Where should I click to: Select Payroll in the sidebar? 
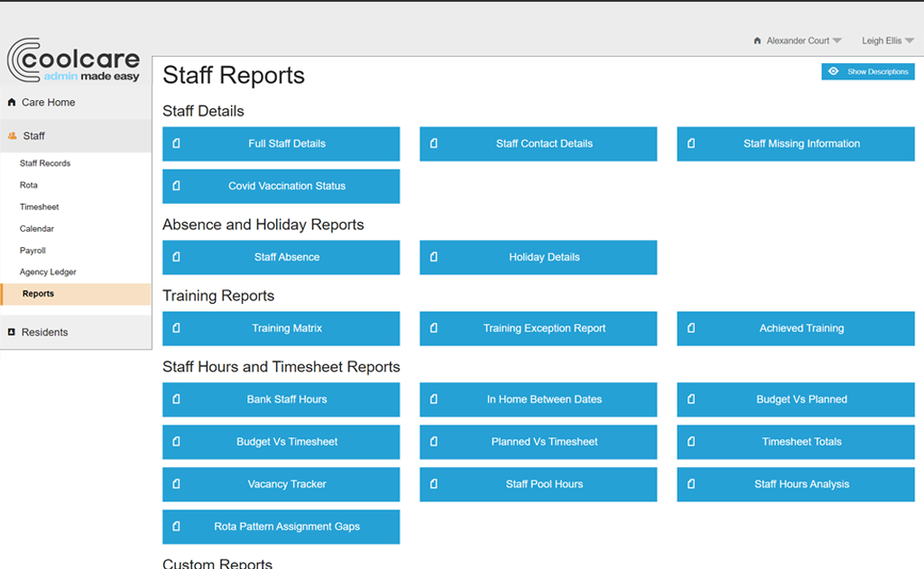coord(34,250)
